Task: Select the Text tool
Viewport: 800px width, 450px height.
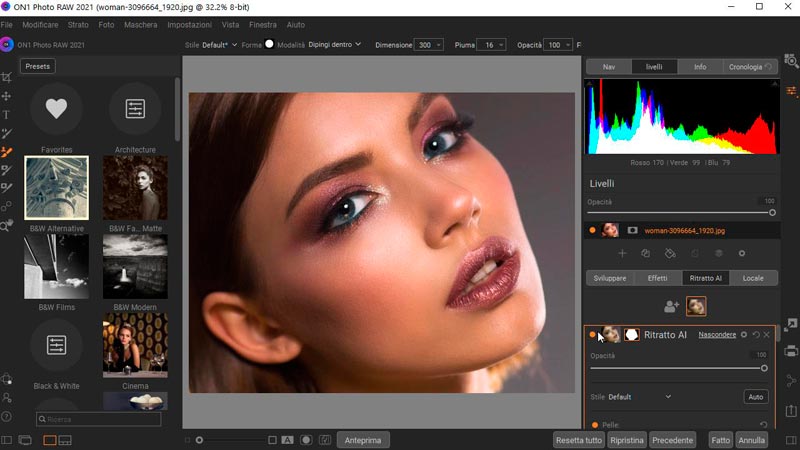Action: click(7, 115)
